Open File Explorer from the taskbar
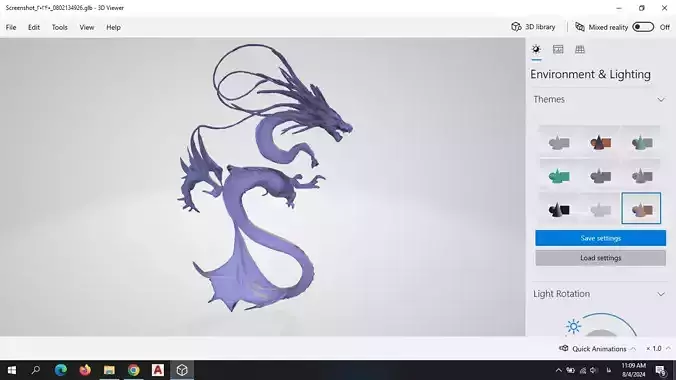 tap(109, 370)
